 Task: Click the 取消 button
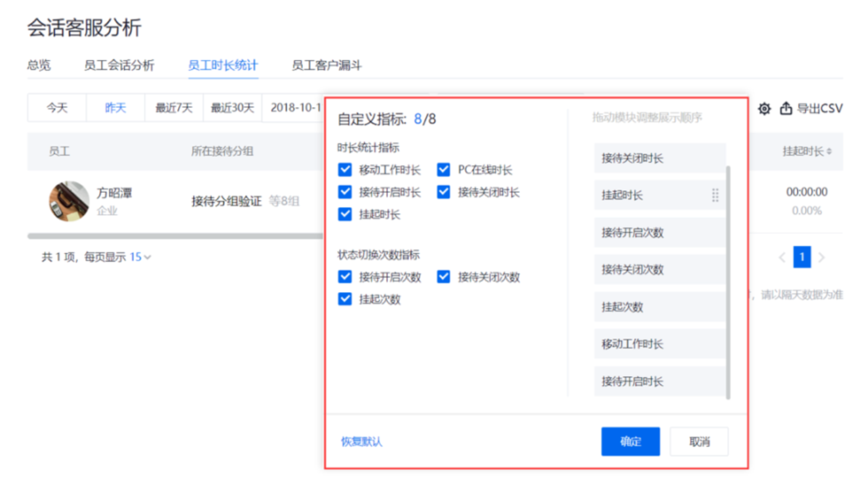(699, 442)
